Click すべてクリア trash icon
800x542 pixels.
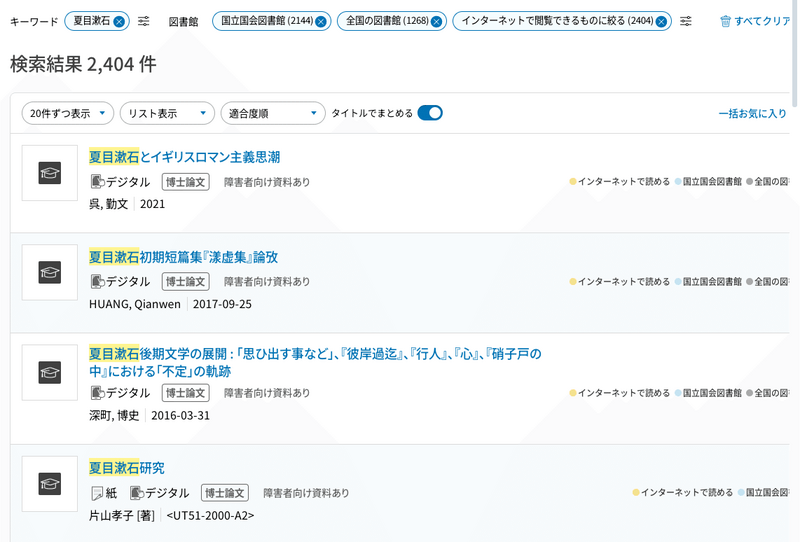(x=725, y=21)
